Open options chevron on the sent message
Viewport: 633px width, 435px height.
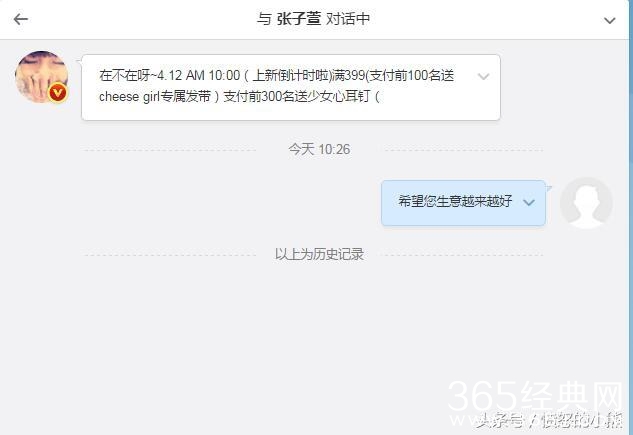point(528,203)
